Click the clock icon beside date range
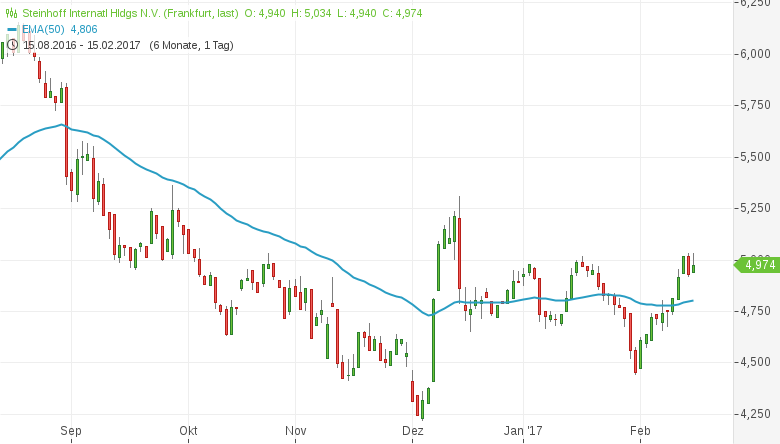780x444 pixels. (12, 45)
